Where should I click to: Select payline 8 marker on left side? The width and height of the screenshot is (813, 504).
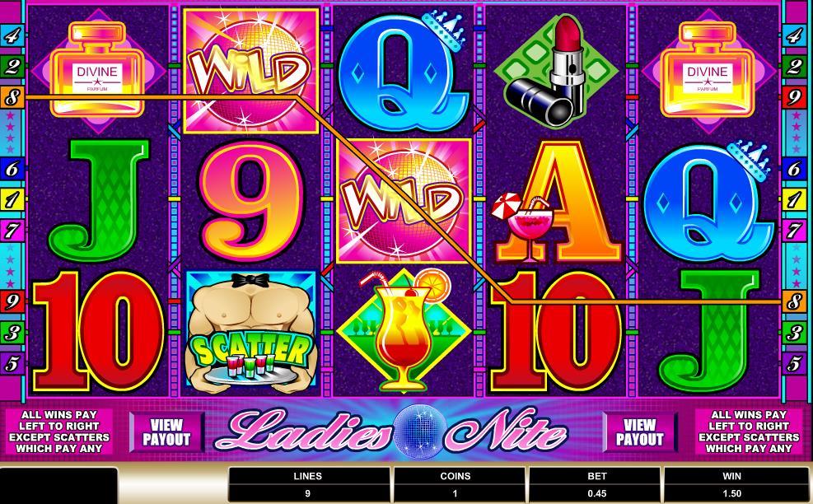12,97
